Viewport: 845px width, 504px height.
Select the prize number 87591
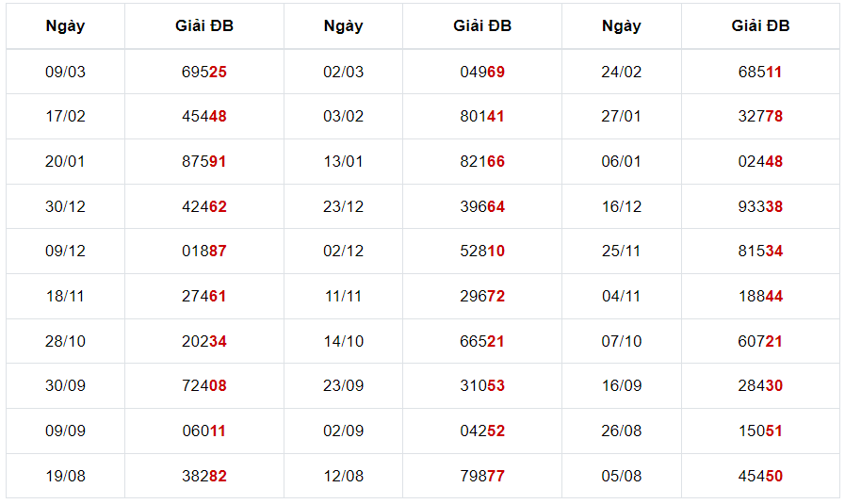(203, 162)
